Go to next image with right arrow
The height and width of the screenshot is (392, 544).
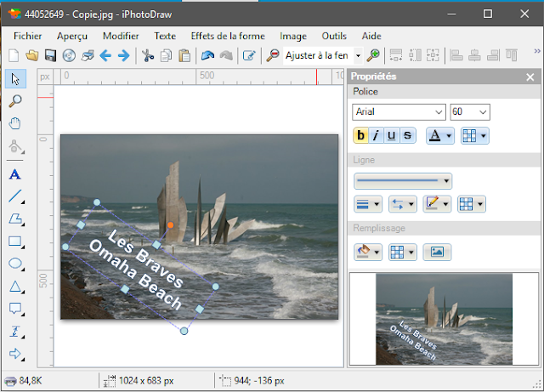pos(123,55)
